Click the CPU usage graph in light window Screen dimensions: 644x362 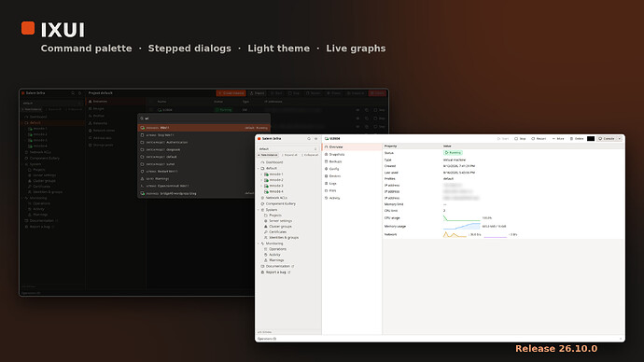tap(462, 218)
